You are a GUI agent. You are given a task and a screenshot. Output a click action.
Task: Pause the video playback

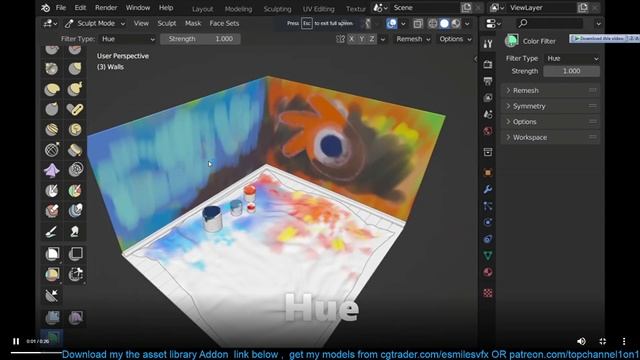coord(16,341)
